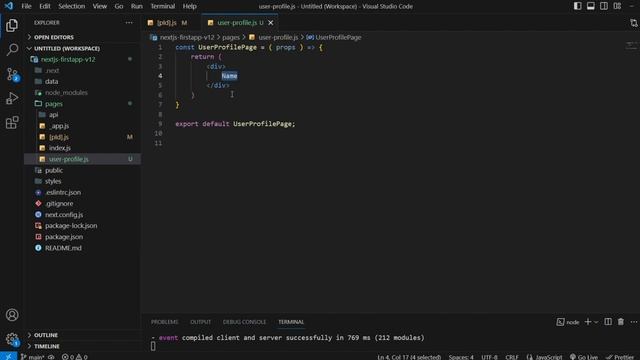The width and height of the screenshot is (640, 360).
Task: Open the terminal launch profile dropdown arrow
Action: tap(596, 322)
